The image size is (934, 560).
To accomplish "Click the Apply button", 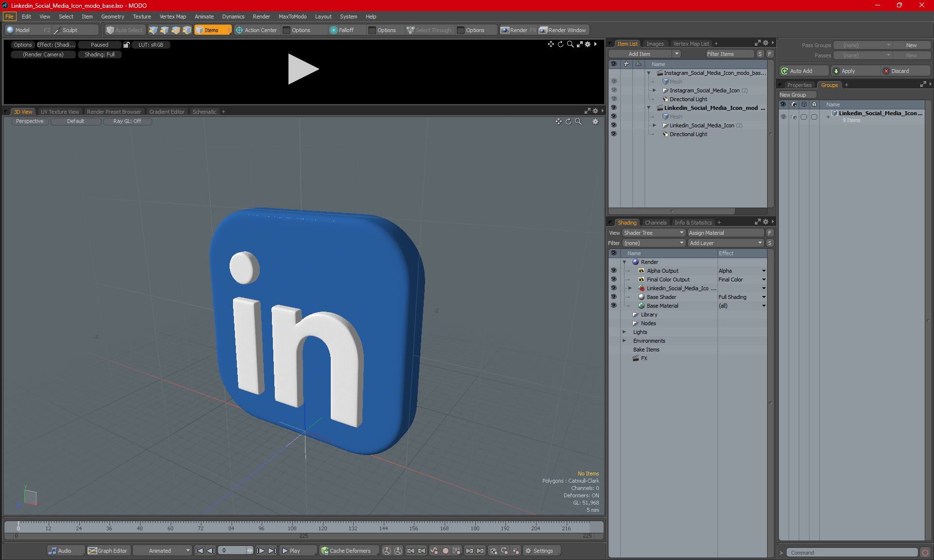I will pyautogui.click(x=855, y=71).
